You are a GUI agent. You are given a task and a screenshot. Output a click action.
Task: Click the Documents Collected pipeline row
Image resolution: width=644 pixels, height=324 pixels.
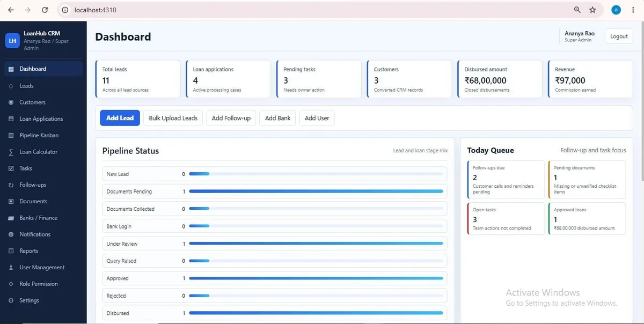(x=274, y=209)
